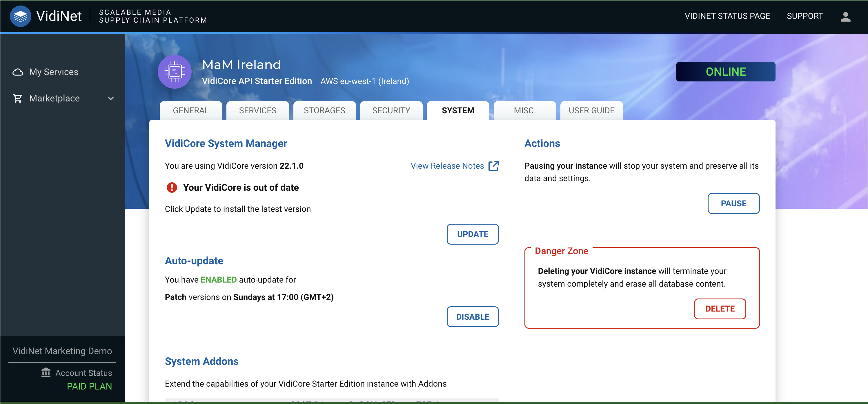868x404 pixels.
Task: Click the red out-of-date warning icon
Action: [x=172, y=187]
